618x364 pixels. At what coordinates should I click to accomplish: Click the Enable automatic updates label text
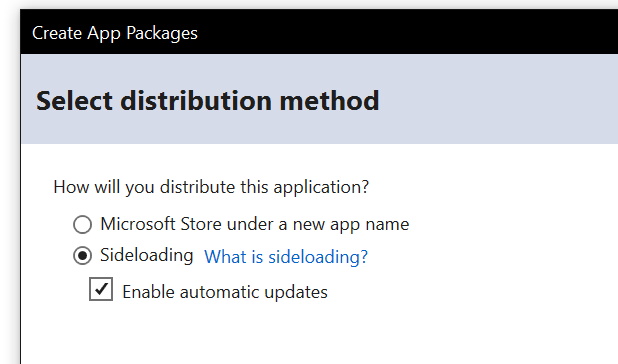(225, 292)
